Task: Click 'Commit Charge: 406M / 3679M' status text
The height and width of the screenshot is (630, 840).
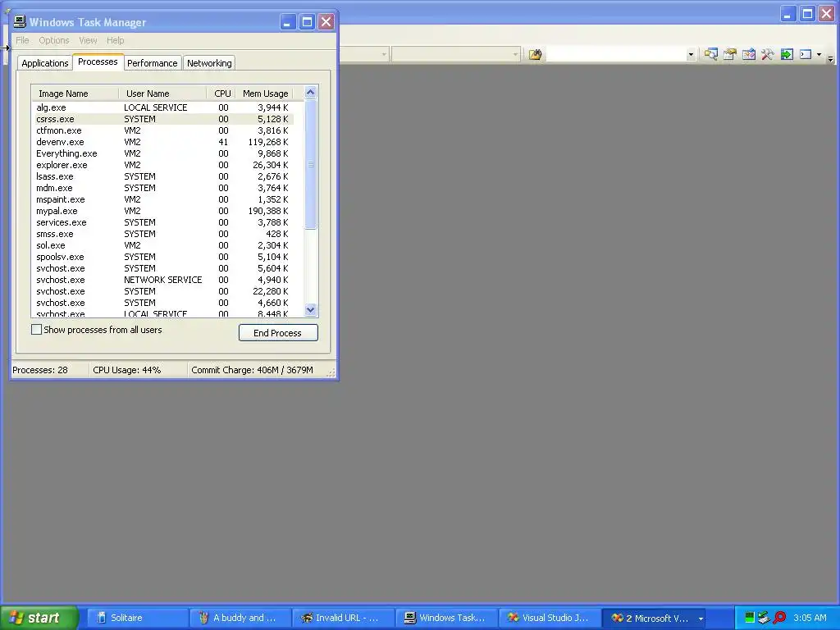Action: click(253, 370)
